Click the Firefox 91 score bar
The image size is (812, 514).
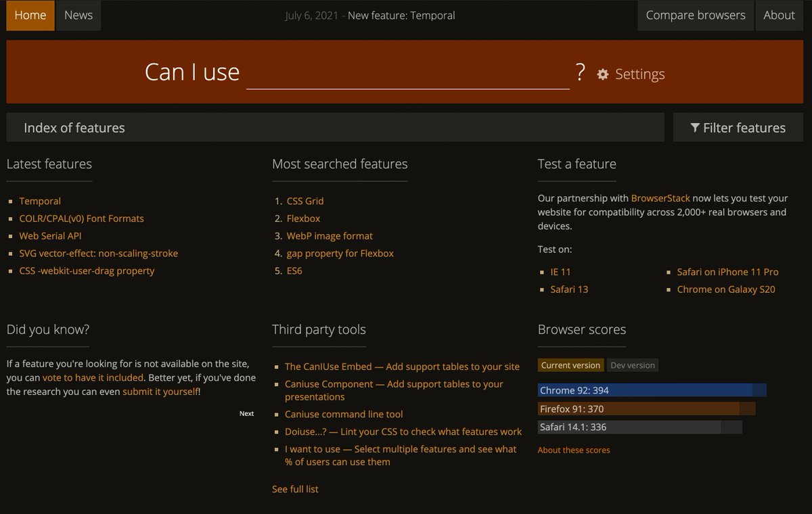[x=647, y=408]
